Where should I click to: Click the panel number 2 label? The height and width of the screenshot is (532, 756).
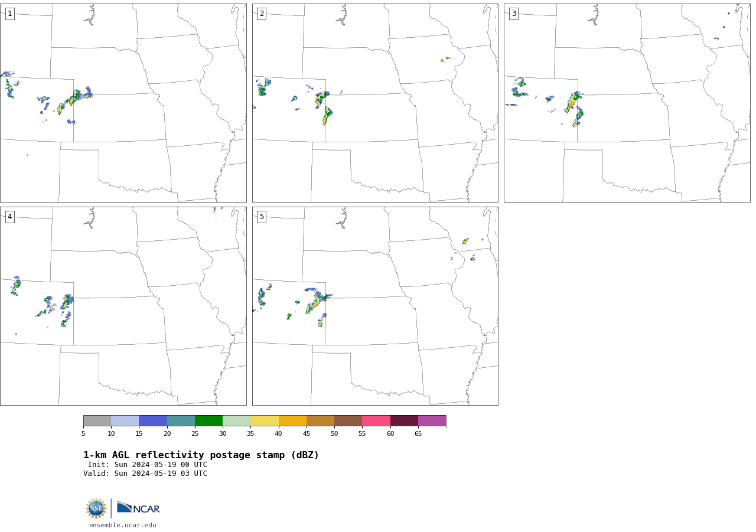click(x=262, y=14)
